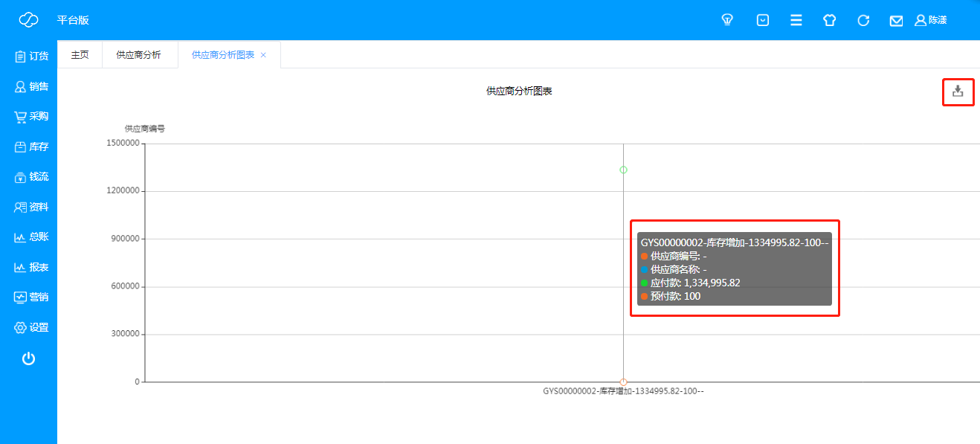Close the 供应商分析图表 tab
The image size is (980, 444).
[x=263, y=55]
